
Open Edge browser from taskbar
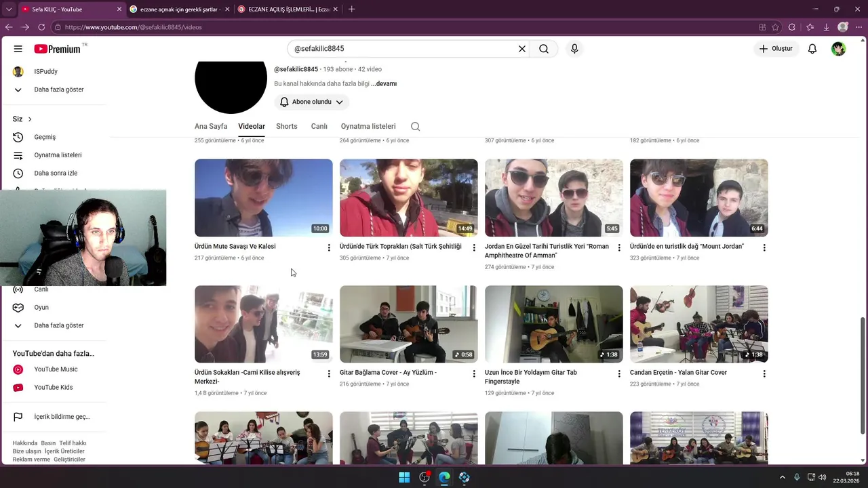click(x=444, y=477)
